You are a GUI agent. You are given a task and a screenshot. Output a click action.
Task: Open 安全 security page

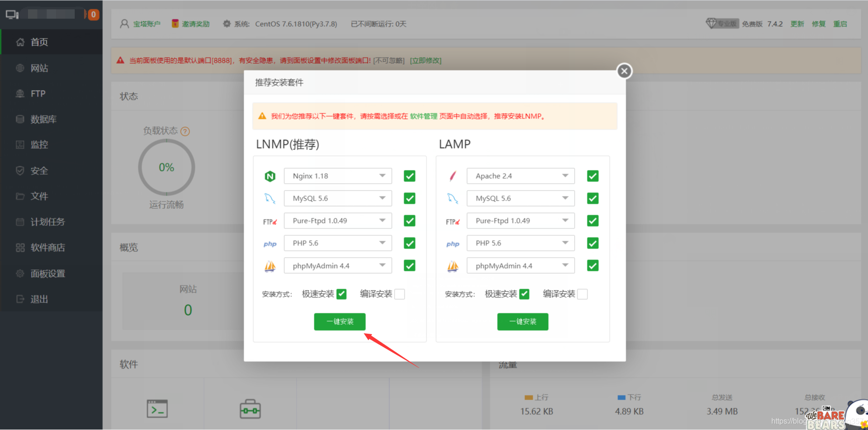(x=51, y=171)
